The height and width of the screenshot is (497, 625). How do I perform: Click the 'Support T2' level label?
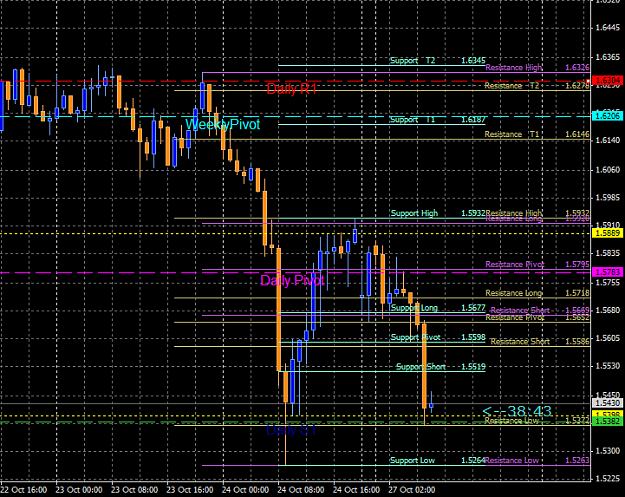pyautogui.click(x=413, y=61)
